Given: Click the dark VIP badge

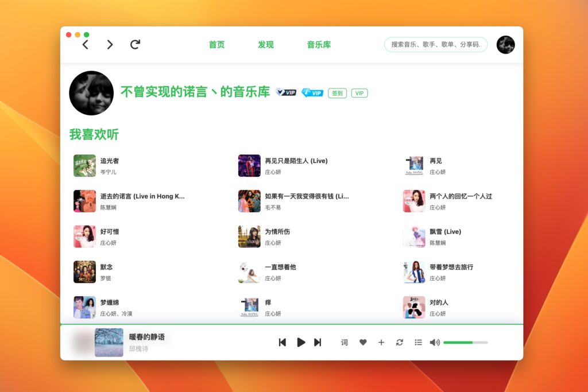Looking at the screenshot, I should (285, 92).
